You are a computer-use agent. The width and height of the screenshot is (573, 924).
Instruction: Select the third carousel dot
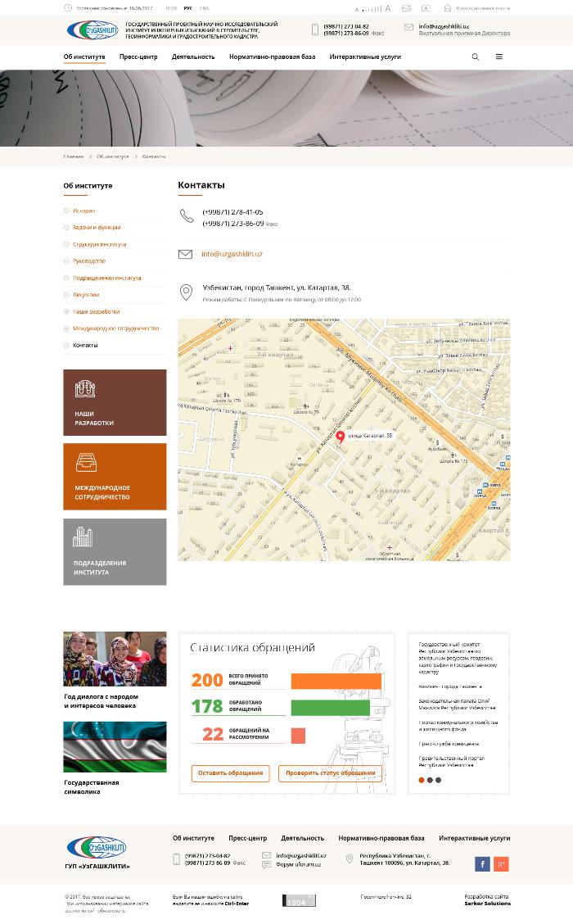(438, 780)
